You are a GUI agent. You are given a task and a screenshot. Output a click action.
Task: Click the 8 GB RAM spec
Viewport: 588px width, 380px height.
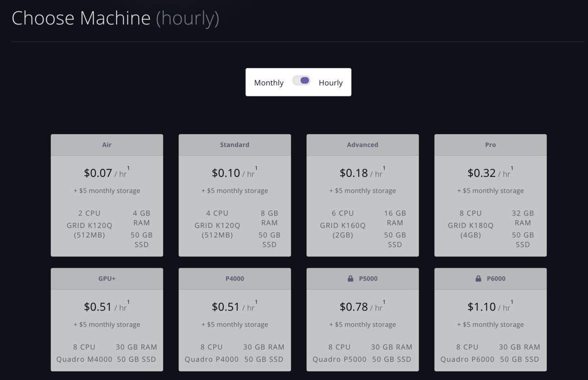(269, 218)
